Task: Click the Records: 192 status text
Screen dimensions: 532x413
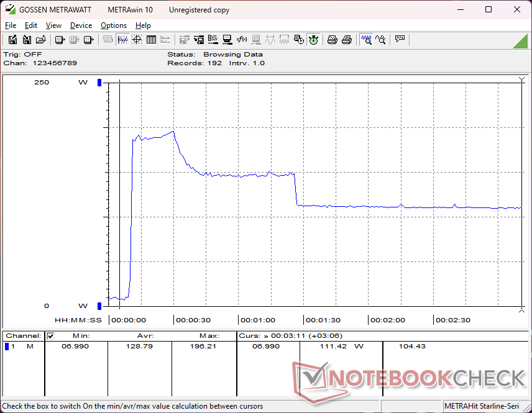Action: 195,63
